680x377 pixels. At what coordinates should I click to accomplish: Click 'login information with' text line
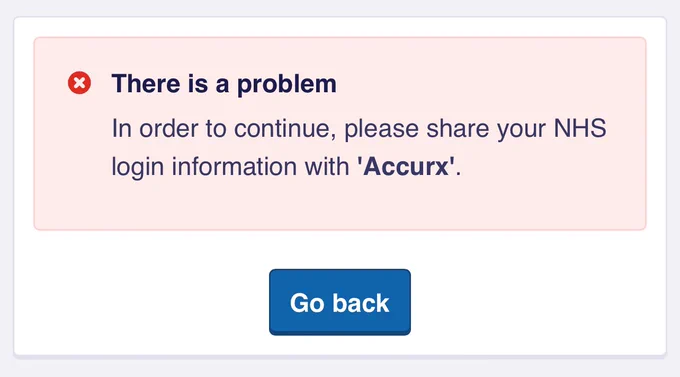230,167
